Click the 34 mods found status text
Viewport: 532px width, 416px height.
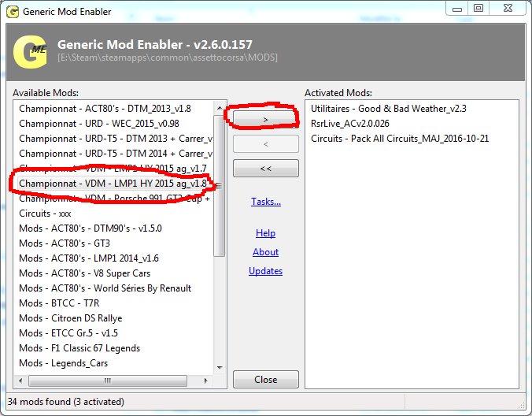[x=65, y=402]
